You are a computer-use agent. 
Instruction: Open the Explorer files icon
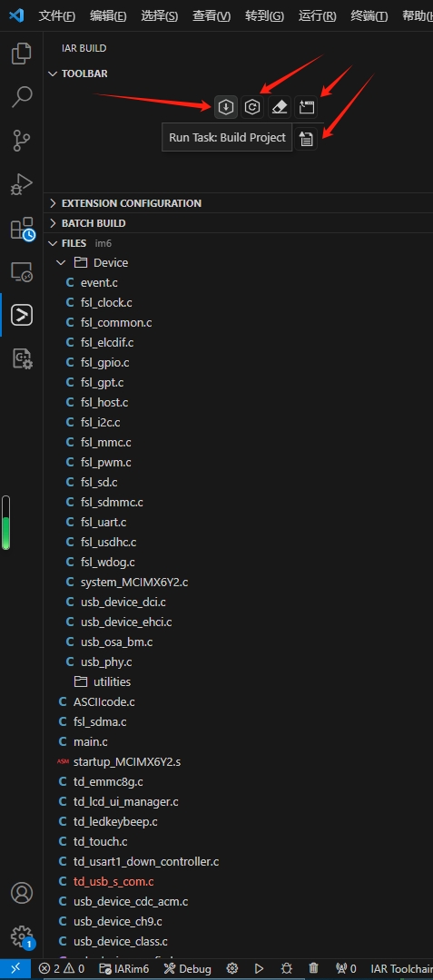(x=22, y=54)
